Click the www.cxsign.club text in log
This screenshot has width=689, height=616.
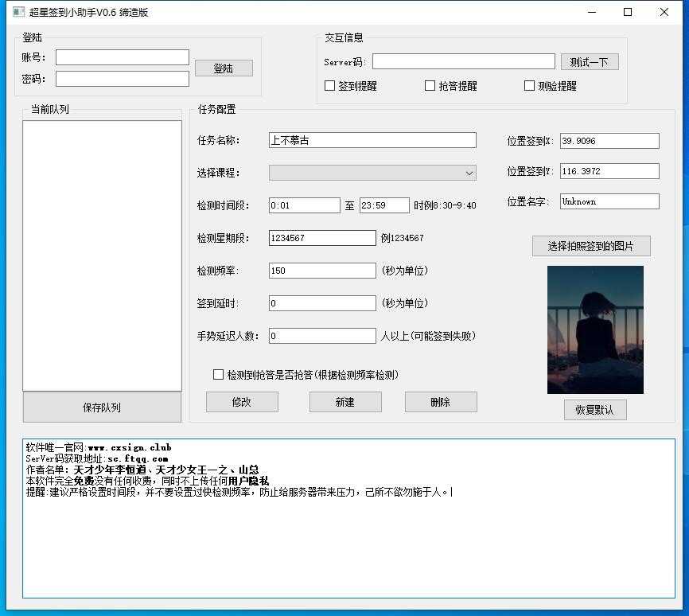[x=130, y=447]
